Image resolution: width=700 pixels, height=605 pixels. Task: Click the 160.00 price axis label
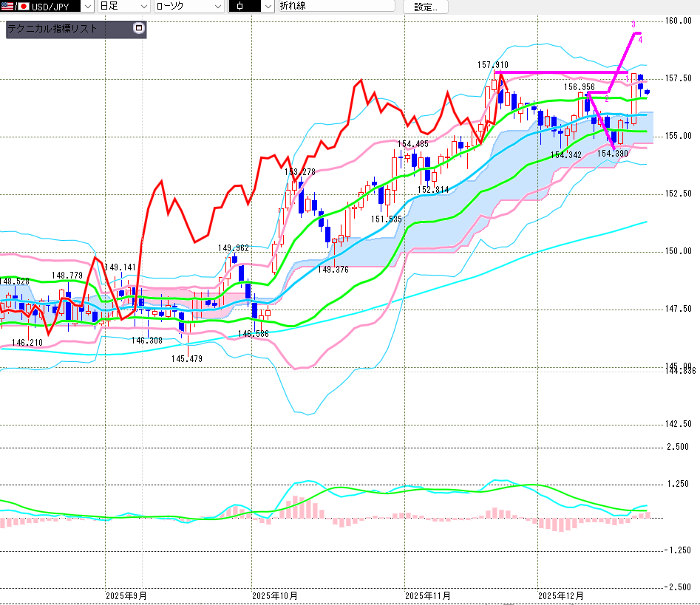678,21
